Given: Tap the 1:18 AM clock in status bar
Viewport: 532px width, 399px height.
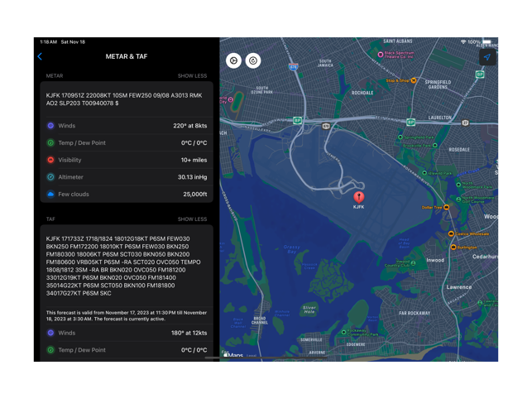Looking at the screenshot, I should point(48,41).
